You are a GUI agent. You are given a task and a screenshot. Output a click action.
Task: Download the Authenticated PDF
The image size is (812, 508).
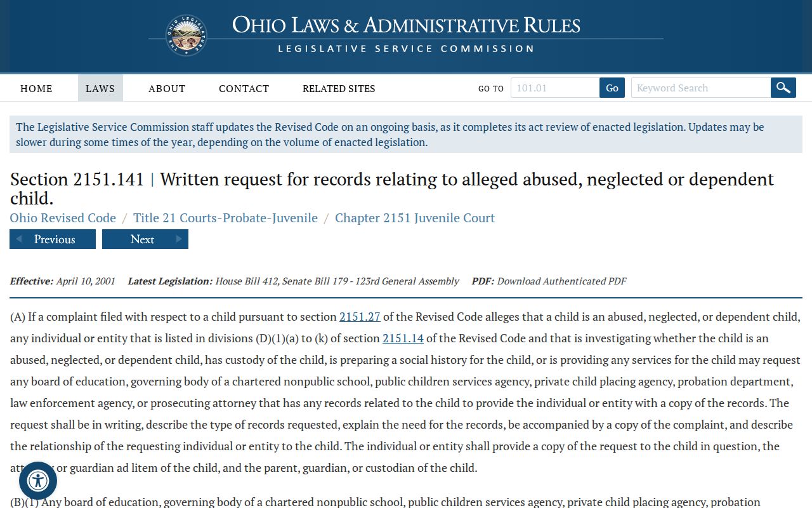tap(561, 281)
